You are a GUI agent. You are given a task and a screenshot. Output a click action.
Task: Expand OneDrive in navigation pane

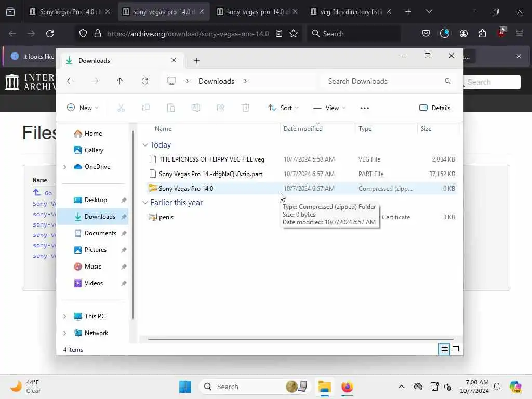[x=64, y=167]
